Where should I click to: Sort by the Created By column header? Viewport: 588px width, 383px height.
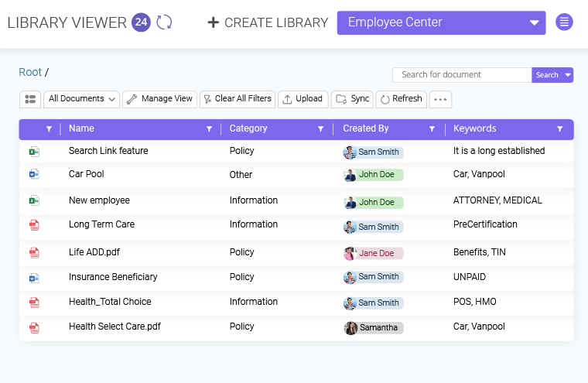(x=366, y=128)
